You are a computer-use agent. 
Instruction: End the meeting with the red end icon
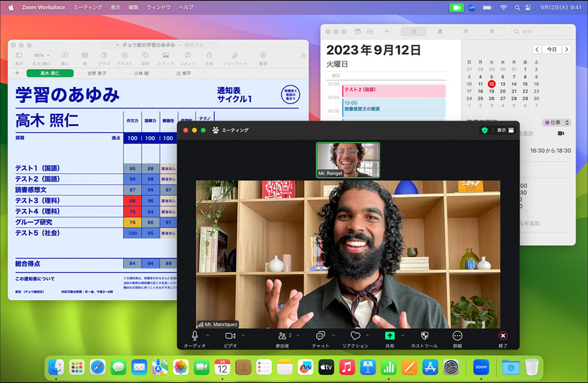[503, 336]
